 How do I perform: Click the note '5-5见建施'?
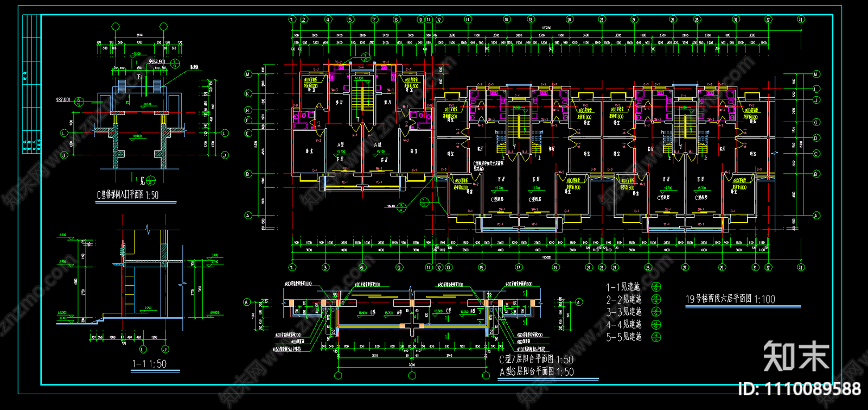coord(624,337)
